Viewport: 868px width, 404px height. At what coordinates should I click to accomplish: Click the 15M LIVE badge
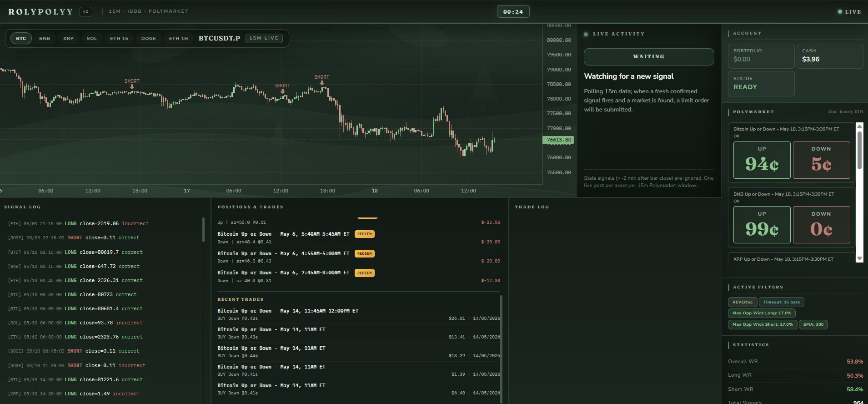click(264, 38)
